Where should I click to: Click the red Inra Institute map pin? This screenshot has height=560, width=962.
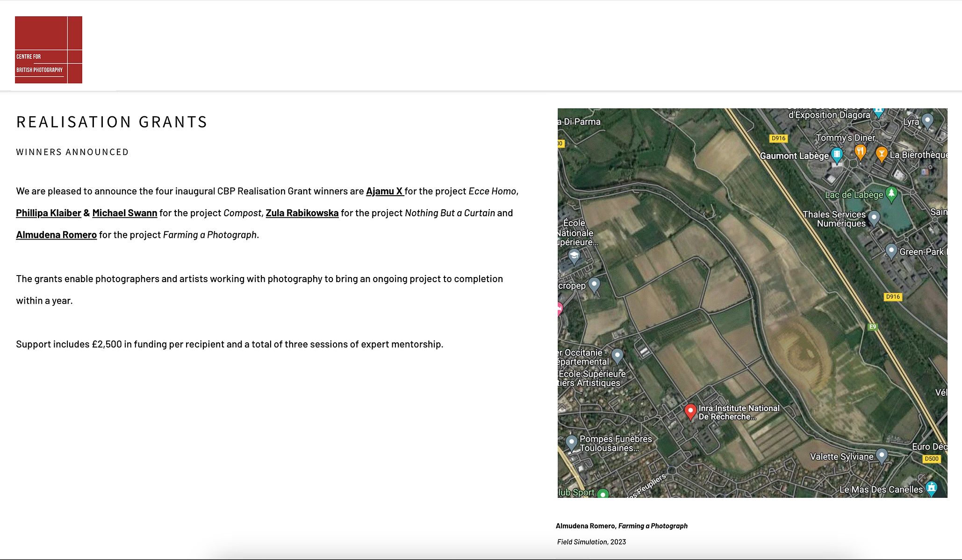point(690,412)
